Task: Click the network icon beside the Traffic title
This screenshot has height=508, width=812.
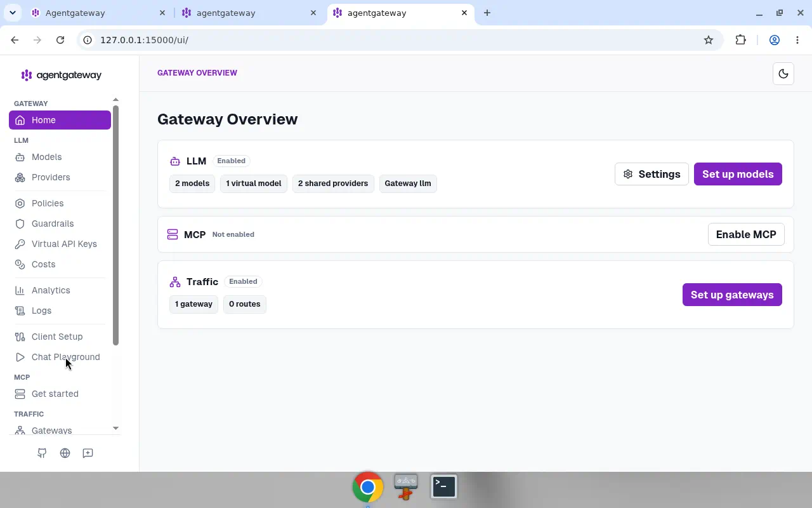Action: click(x=175, y=282)
